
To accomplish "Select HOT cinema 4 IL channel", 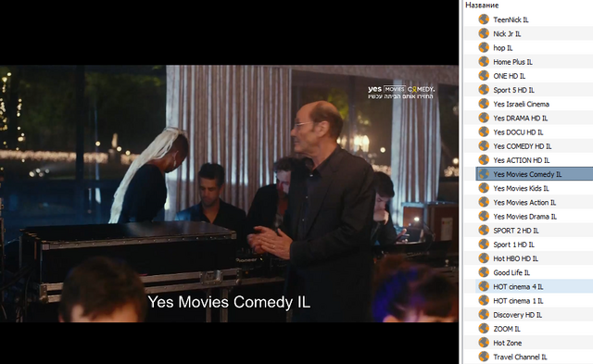I will coord(518,286).
